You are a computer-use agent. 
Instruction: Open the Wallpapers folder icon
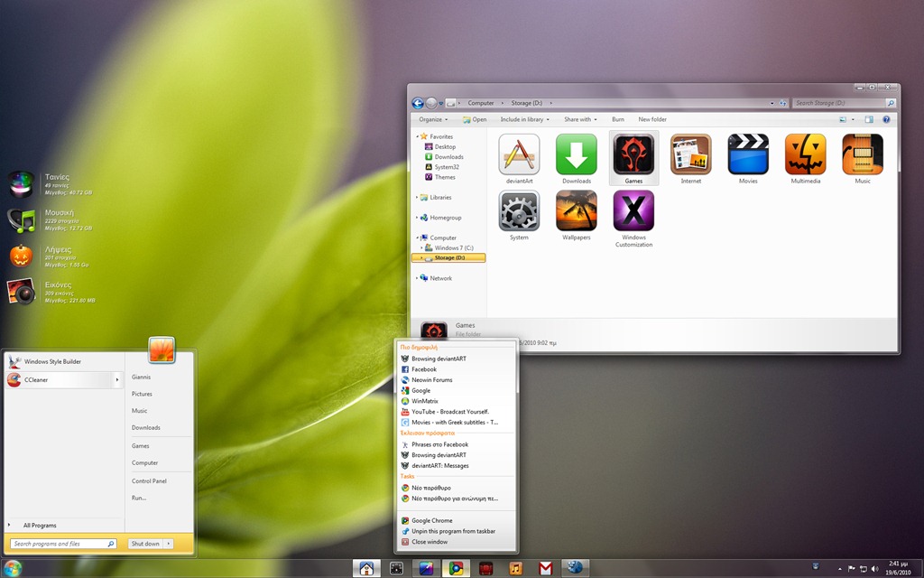coord(577,211)
